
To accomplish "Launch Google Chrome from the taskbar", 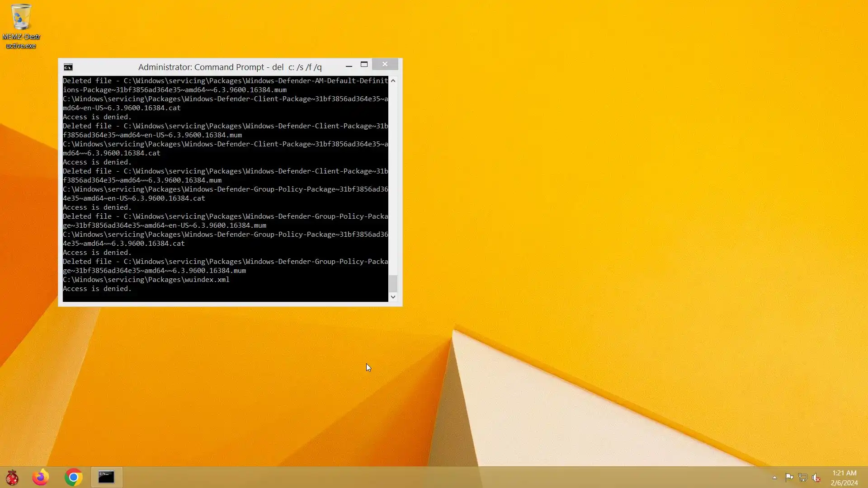I will coord(73,477).
